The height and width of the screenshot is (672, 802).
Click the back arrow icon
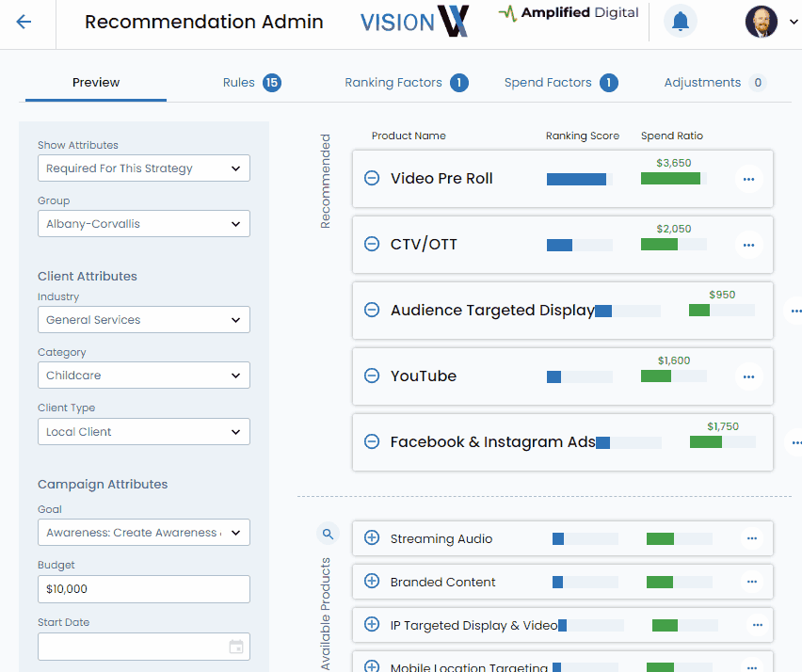[24, 23]
